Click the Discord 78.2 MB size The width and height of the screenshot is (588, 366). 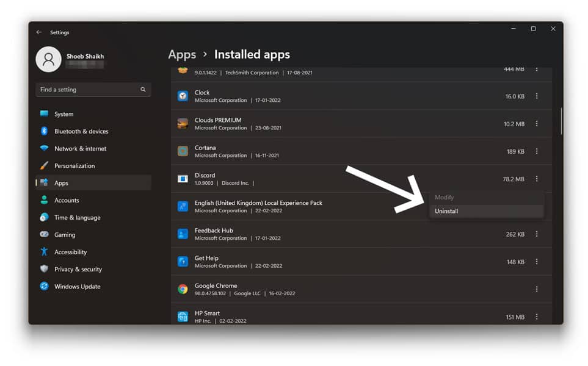(x=514, y=179)
